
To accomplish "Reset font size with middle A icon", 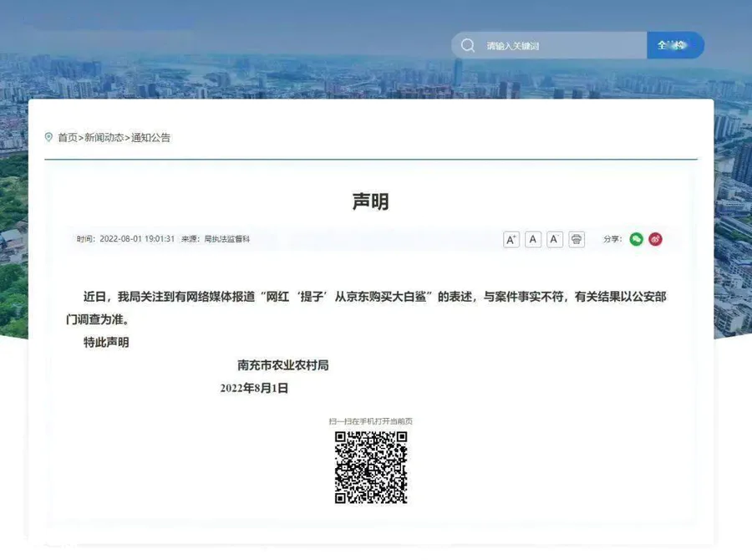I will (533, 239).
